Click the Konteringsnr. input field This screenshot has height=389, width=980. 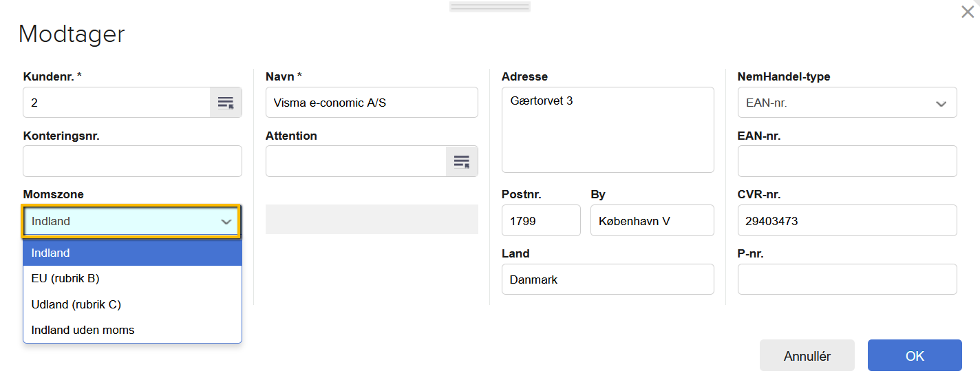pyautogui.click(x=132, y=161)
